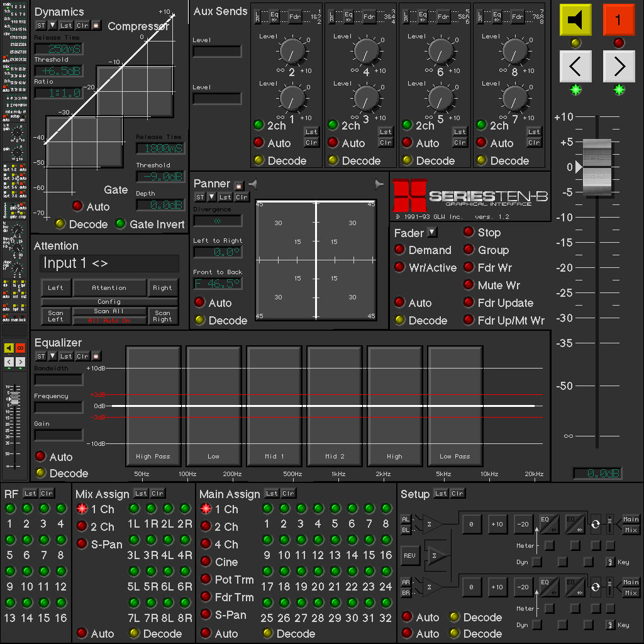This screenshot has height=644, width=644.
Task: Tick the first Dyn checkbox in upper Setup row
Action: point(537,562)
